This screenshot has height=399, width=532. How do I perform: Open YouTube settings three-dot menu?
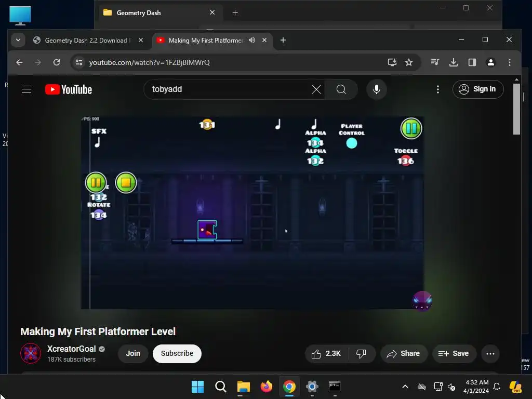(x=437, y=89)
